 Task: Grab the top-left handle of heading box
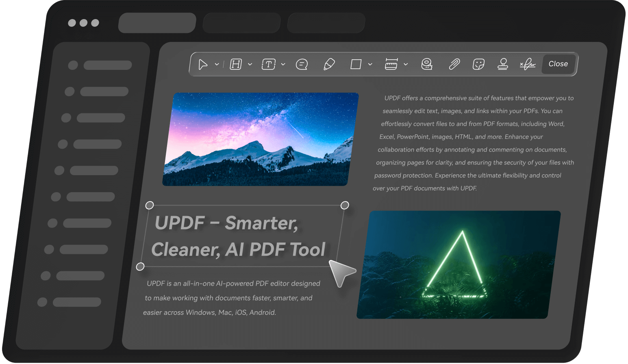click(150, 205)
